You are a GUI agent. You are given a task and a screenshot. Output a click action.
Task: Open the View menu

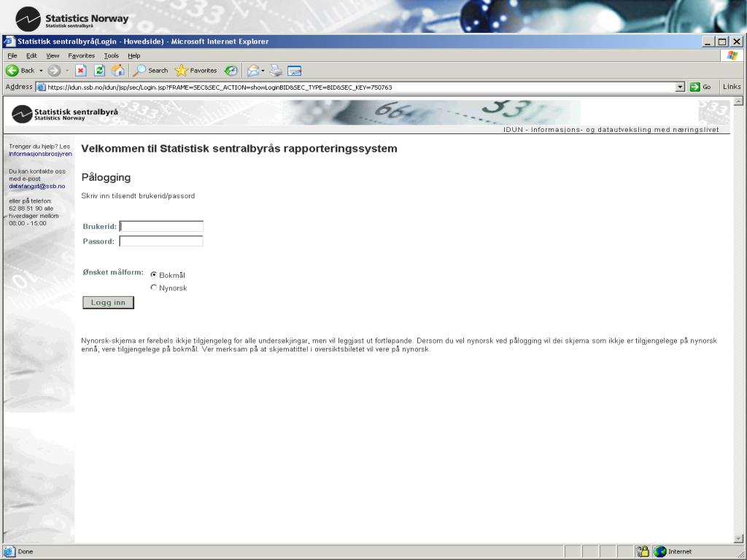tap(53, 55)
